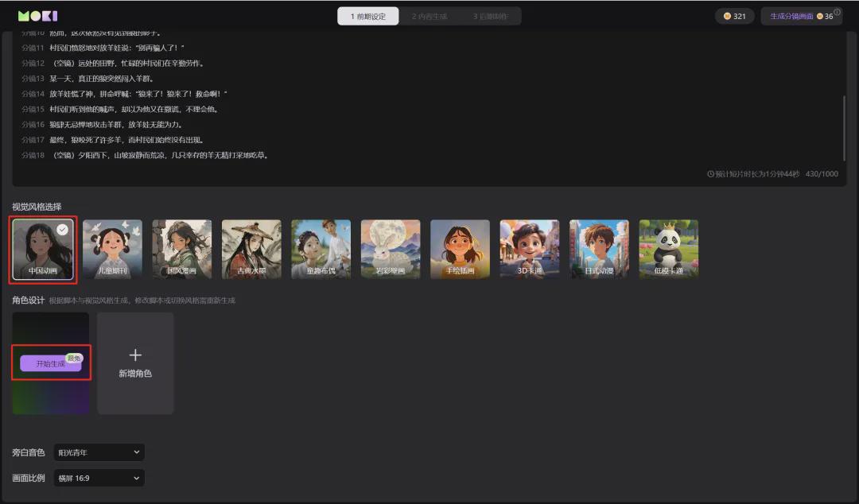Select the 岩彩壁画 style option
Screen dimensions: 859x504
391,248
